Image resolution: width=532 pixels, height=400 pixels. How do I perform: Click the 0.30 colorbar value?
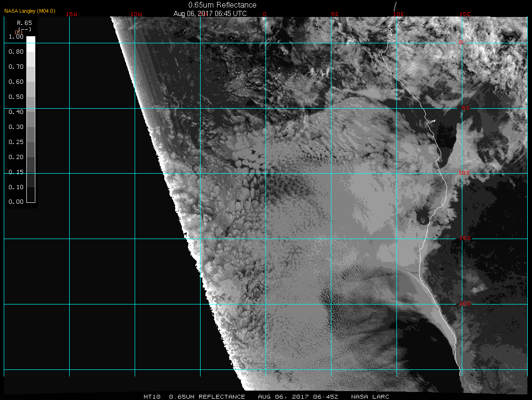16,127
